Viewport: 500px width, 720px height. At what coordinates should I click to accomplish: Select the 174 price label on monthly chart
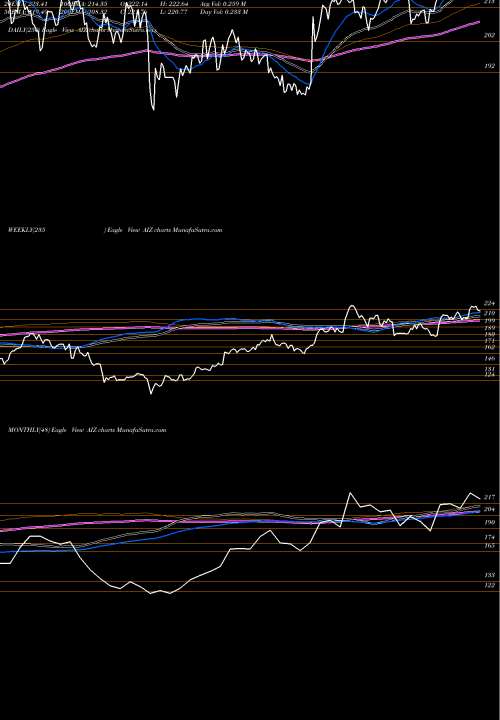pyautogui.click(x=489, y=537)
